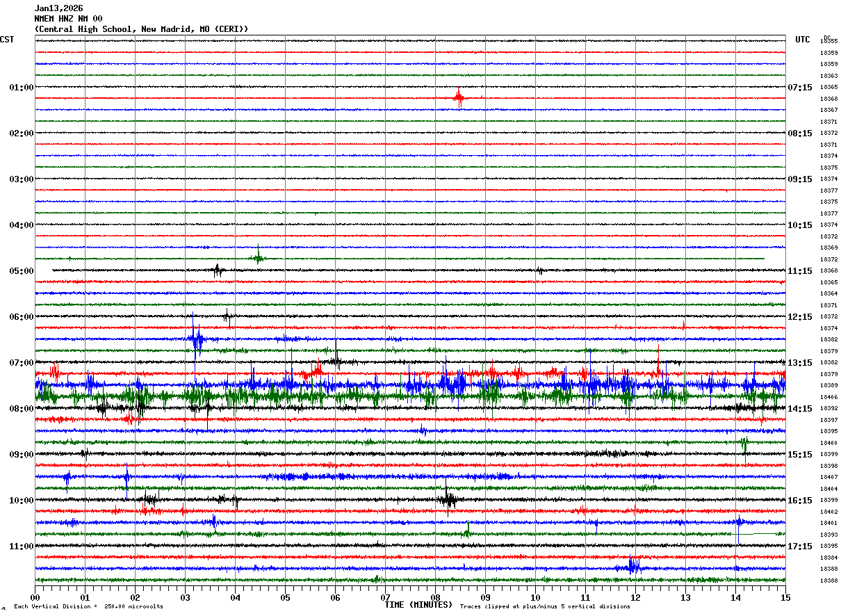Click the DC offset value 18393

click(828, 535)
